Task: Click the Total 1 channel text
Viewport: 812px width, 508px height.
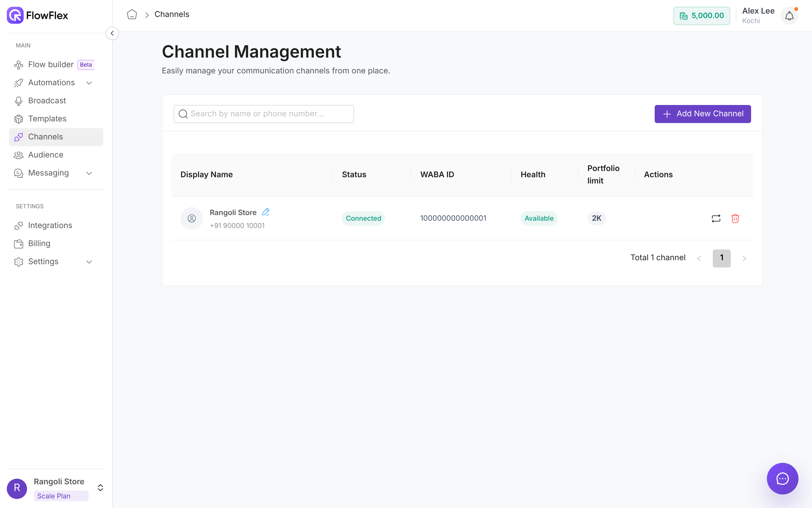Action: pos(658,258)
